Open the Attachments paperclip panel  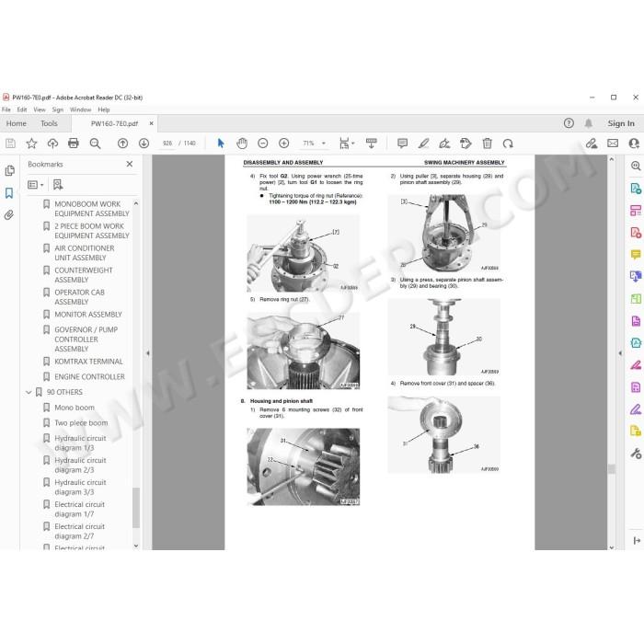tap(9, 214)
